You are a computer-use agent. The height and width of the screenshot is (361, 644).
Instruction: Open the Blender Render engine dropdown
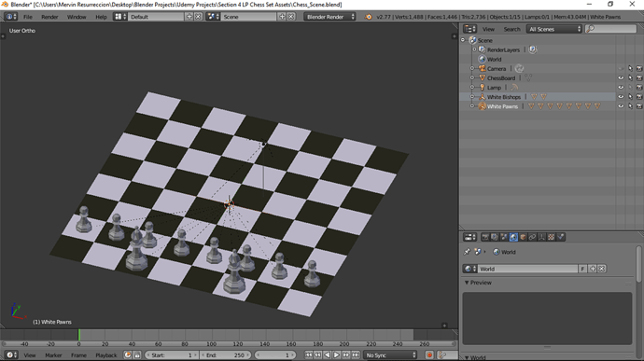[329, 17]
